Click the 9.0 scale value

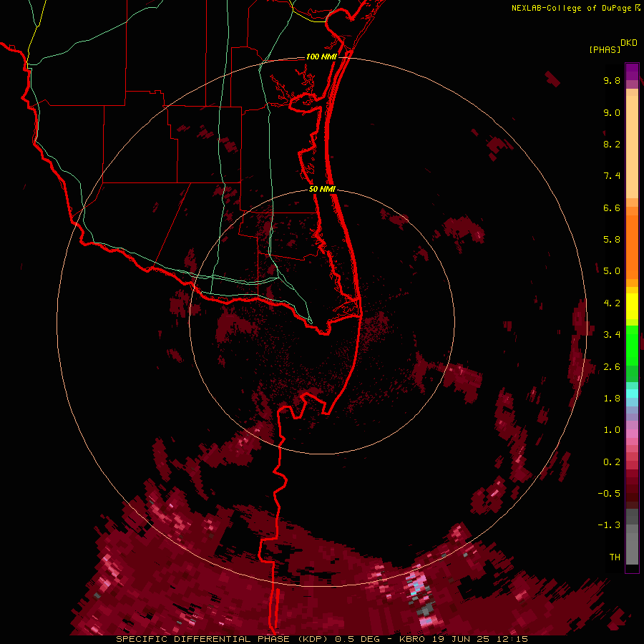click(612, 112)
